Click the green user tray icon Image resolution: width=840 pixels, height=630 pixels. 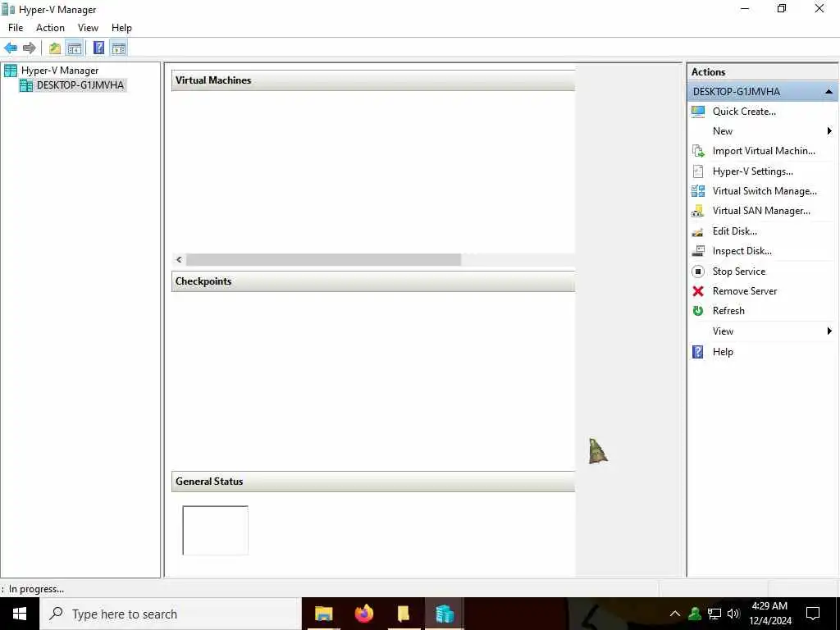click(x=695, y=614)
